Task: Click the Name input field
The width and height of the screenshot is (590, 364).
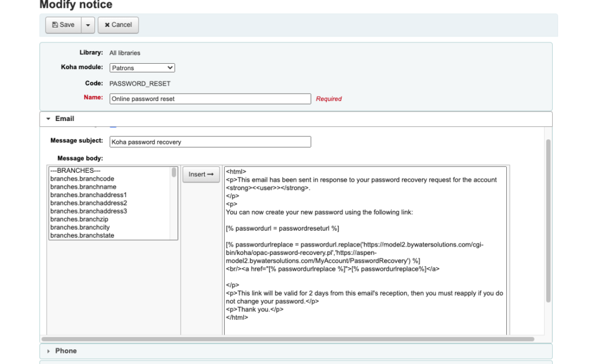Action: (211, 99)
